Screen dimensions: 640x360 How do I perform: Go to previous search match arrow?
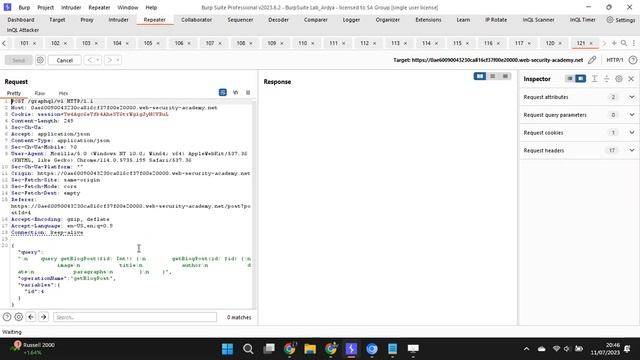click(x=31, y=317)
